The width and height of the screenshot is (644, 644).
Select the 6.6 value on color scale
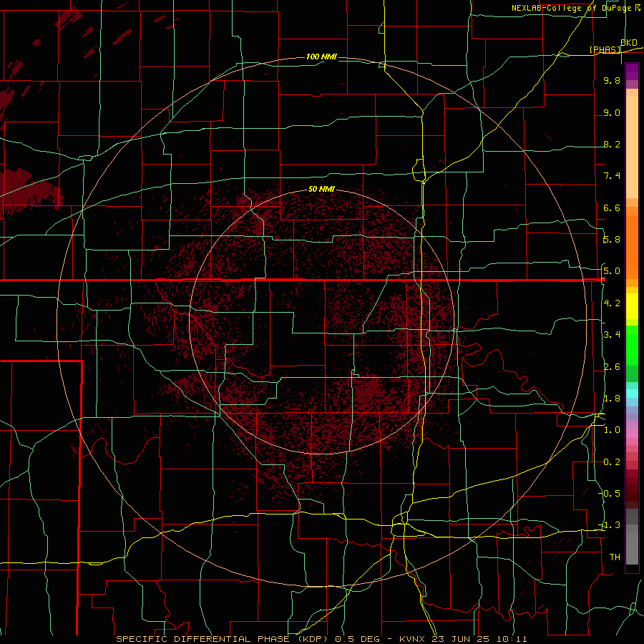(612, 208)
